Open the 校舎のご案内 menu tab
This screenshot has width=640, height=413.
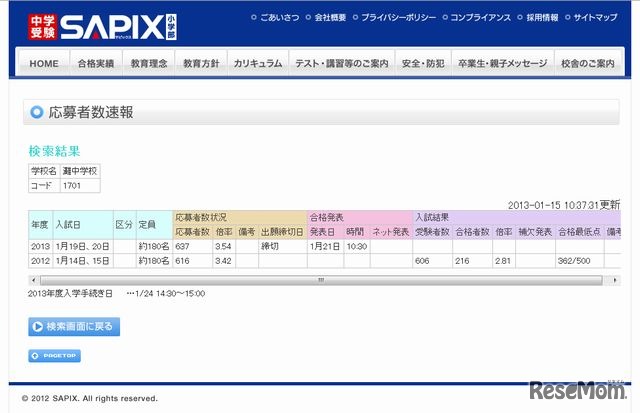[x=588, y=63]
